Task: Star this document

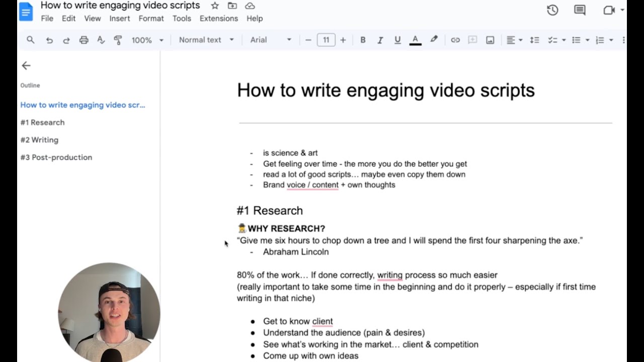Action: click(215, 6)
